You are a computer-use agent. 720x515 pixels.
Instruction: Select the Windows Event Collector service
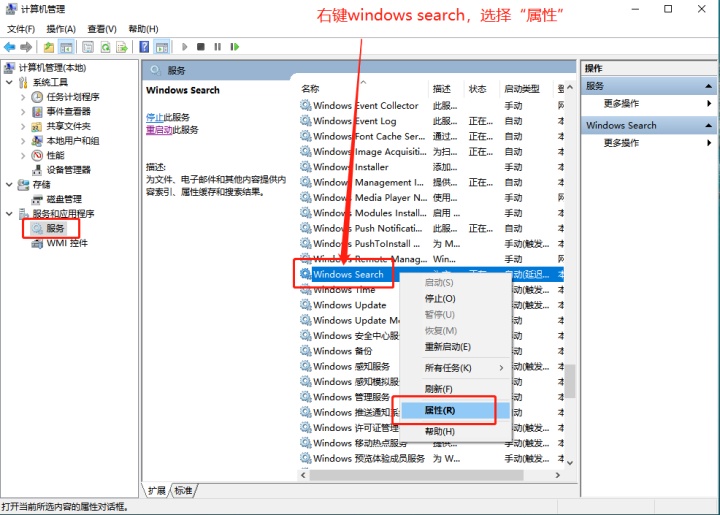366,106
